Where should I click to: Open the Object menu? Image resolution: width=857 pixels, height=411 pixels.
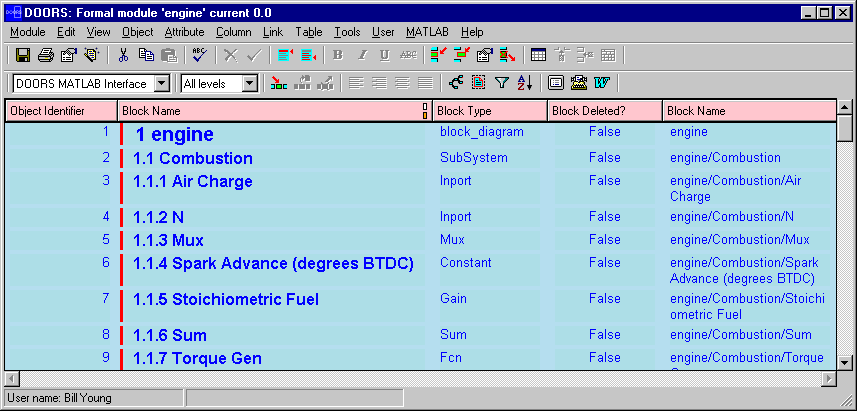[x=138, y=32]
